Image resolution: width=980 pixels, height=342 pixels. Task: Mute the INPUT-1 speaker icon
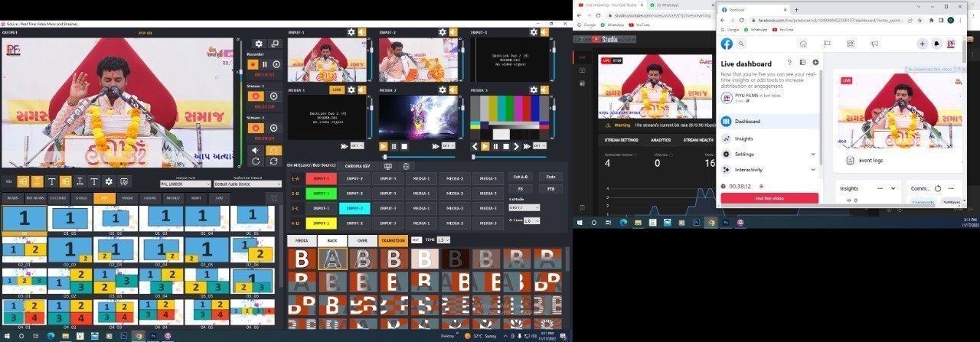362,32
